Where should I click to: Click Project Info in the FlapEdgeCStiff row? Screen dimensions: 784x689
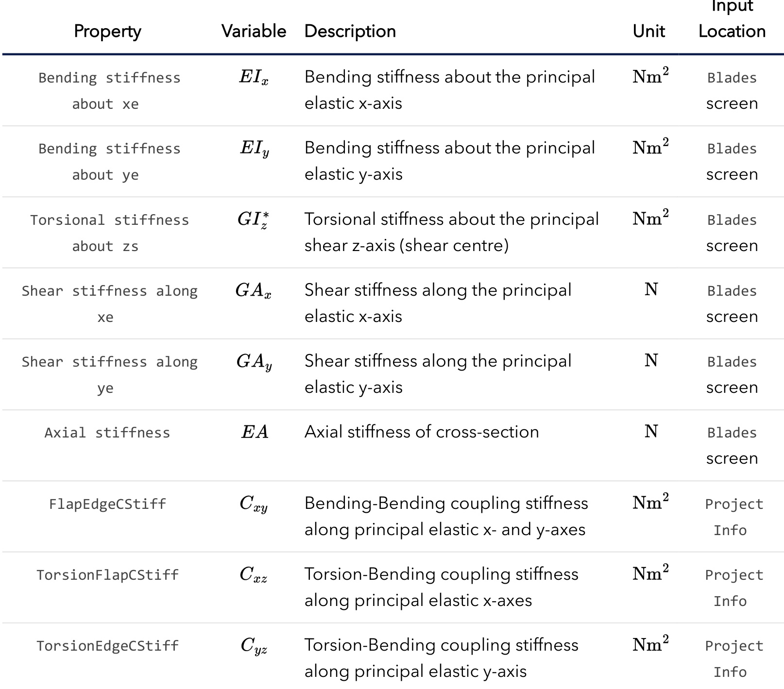pos(733,517)
